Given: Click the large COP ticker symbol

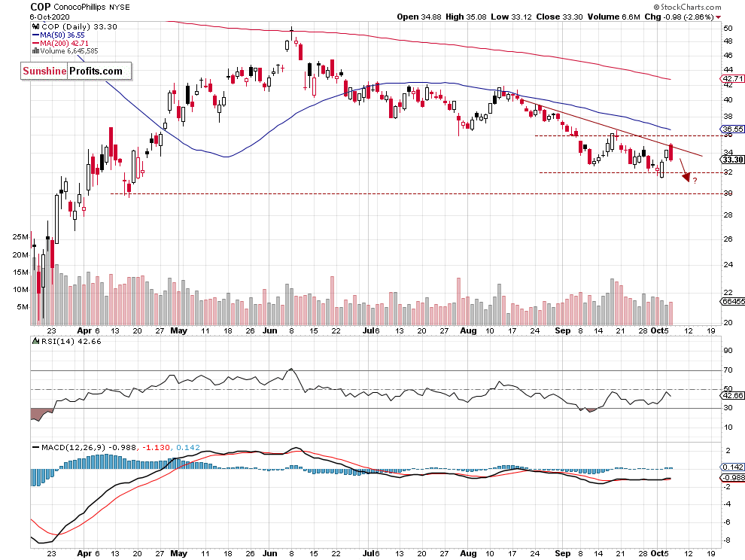Looking at the screenshot, I should (40, 7).
